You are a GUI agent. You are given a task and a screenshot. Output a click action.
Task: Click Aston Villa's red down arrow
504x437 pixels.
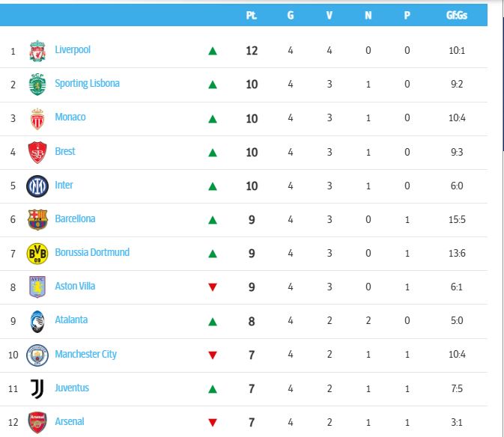[213, 287]
